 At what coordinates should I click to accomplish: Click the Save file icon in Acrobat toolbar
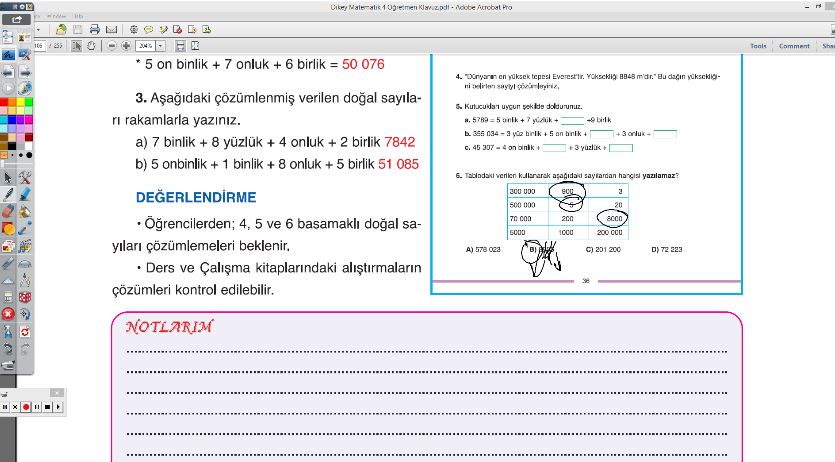[78, 30]
